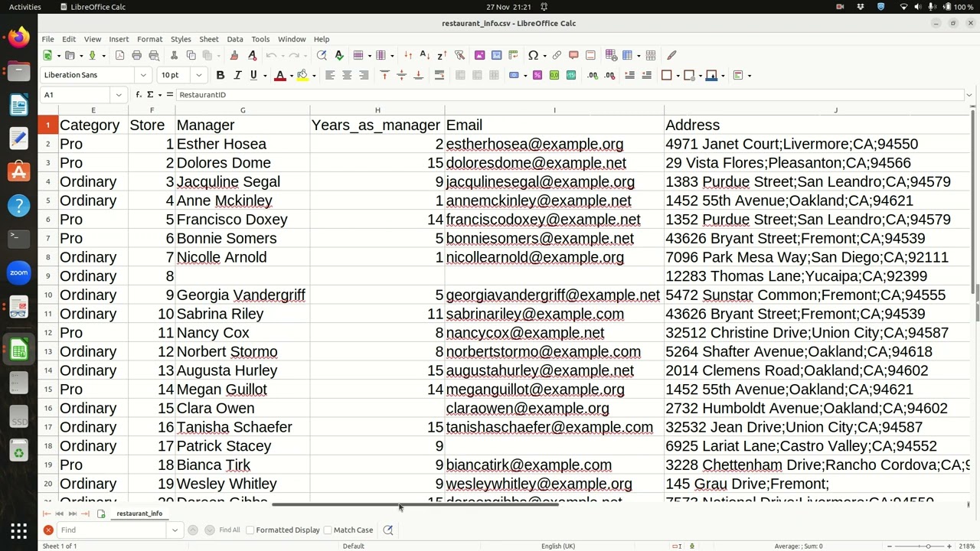Click Insert Chart icon
The image size is (980, 551).
(x=496, y=55)
